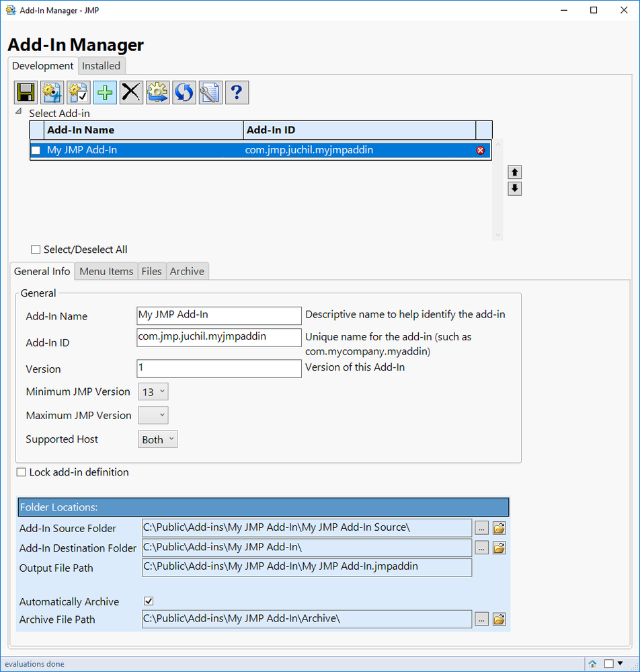This screenshot has height=672, width=640.
Task: Click the Add-In Manager title bar app icon
Action: tap(11, 10)
